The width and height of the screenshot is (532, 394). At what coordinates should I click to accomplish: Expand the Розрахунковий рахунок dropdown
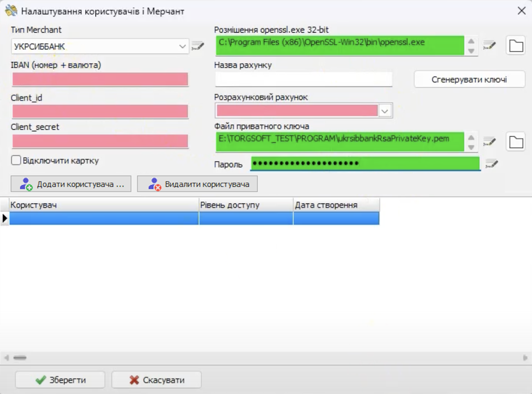click(x=384, y=110)
